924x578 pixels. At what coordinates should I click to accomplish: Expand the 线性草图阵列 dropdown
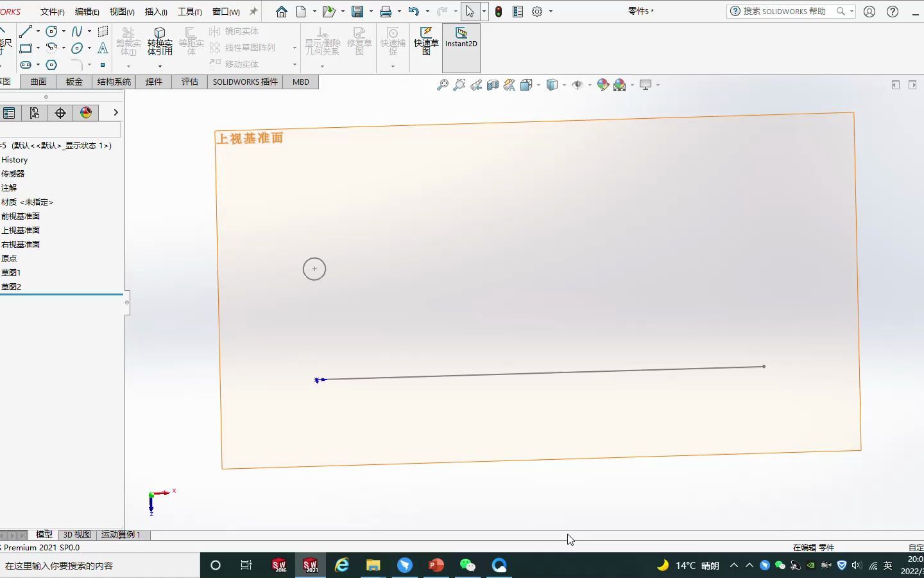pos(295,47)
